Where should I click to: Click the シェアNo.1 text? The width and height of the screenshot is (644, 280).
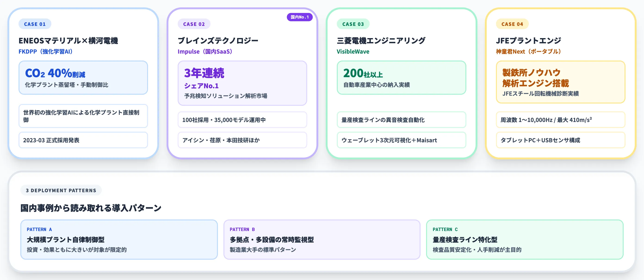point(201,86)
